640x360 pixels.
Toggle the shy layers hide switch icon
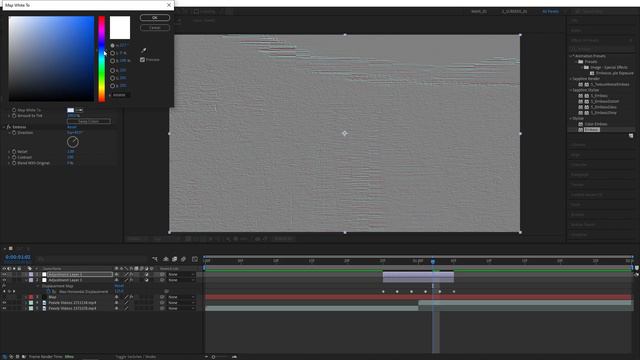pos(166,259)
